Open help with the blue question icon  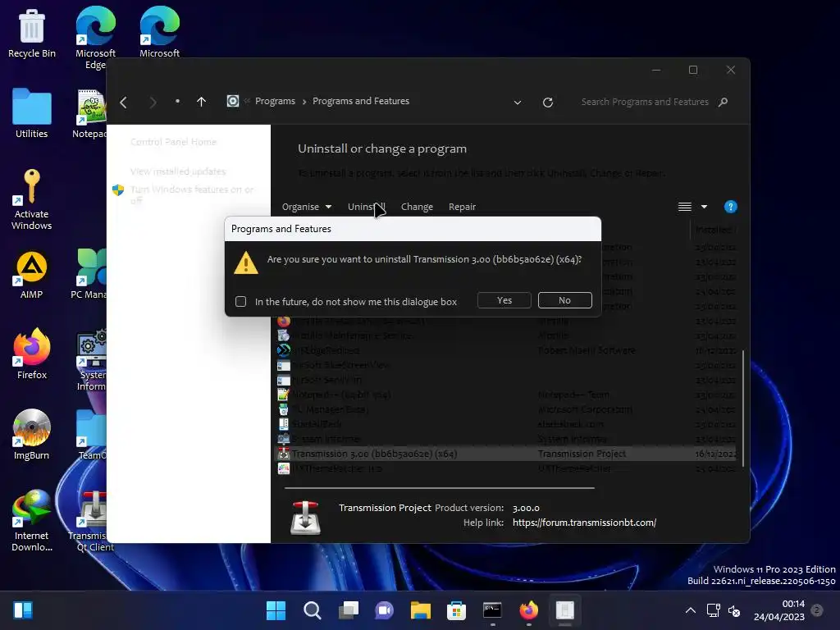[730, 207]
